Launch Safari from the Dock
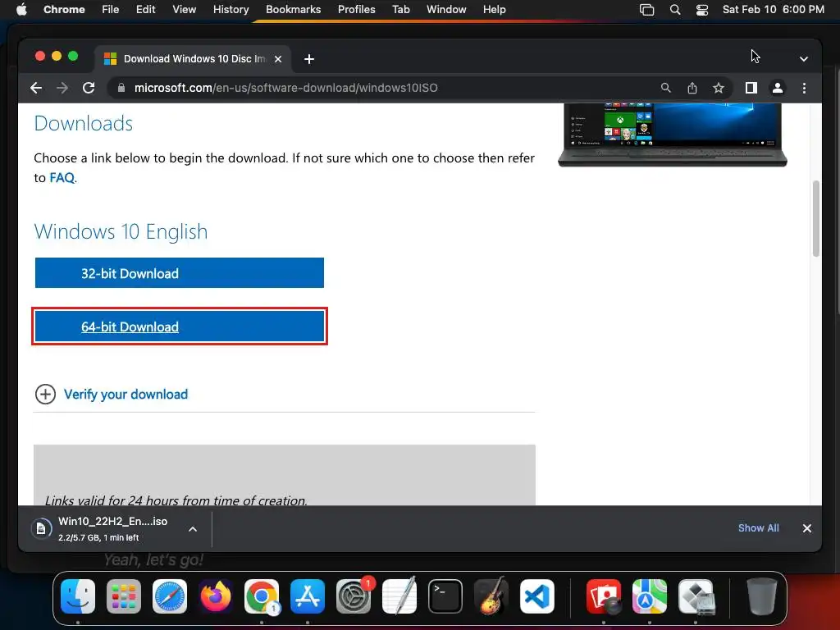This screenshot has width=840, height=630. [170, 596]
